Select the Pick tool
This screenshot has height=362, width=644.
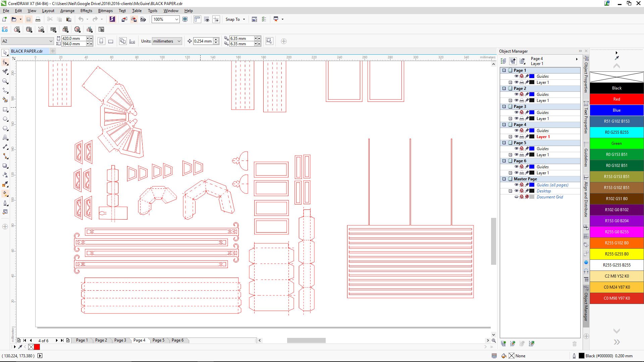click(5, 53)
